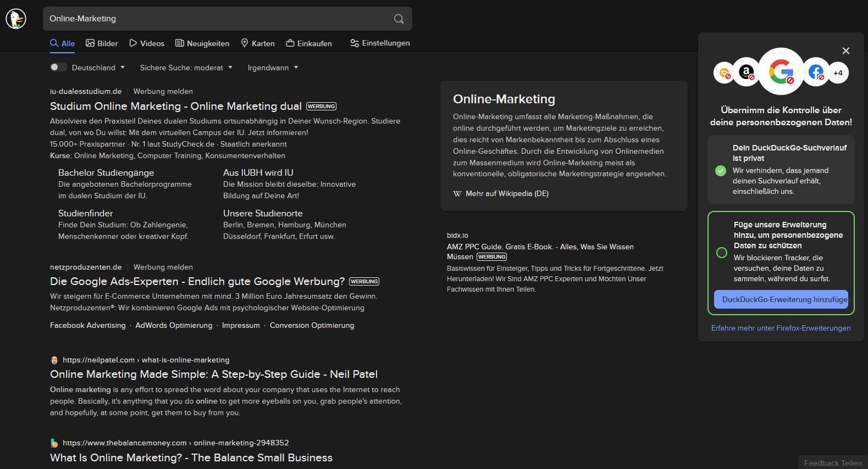The width and height of the screenshot is (868, 469).
Task: Open Erfahre mehr unter Firefox-Erweiterungen link
Action: tap(781, 328)
